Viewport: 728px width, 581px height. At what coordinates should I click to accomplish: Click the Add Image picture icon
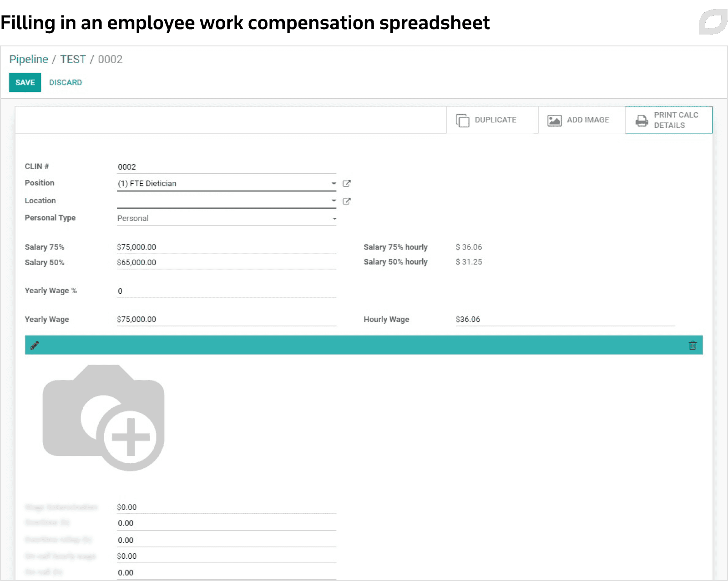click(554, 120)
